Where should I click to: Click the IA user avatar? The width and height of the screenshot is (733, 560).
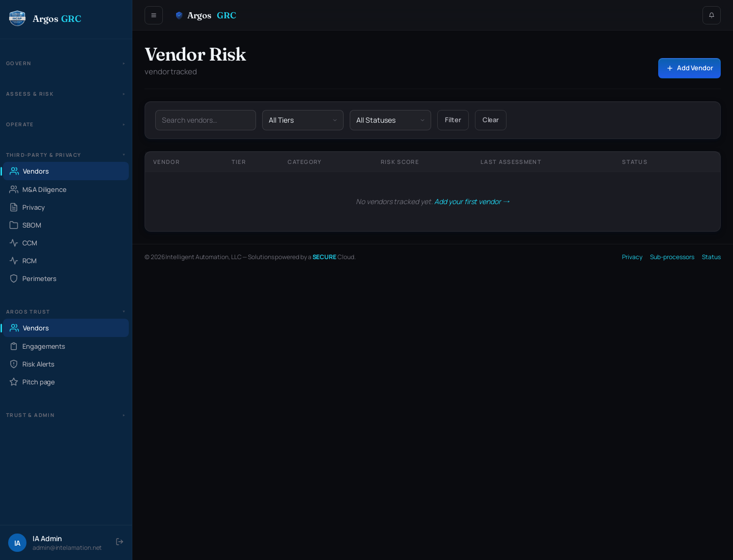click(x=17, y=543)
